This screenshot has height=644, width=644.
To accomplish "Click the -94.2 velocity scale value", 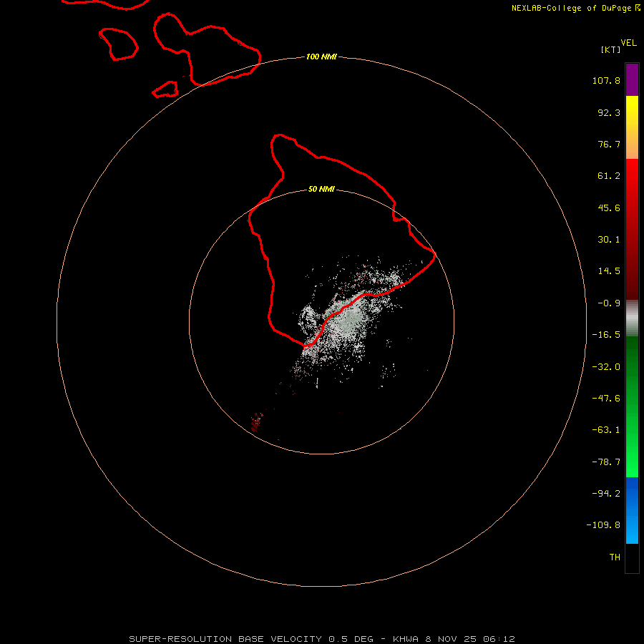I will [x=606, y=494].
